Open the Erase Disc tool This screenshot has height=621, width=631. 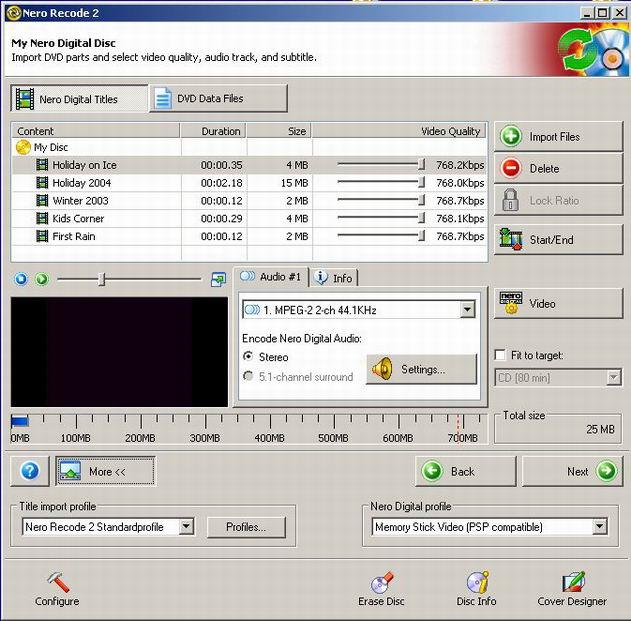click(381, 583)
